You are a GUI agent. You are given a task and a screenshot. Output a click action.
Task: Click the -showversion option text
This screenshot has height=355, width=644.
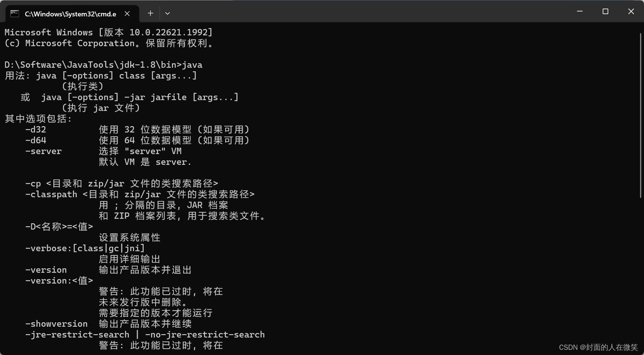(x=56, y=324)
